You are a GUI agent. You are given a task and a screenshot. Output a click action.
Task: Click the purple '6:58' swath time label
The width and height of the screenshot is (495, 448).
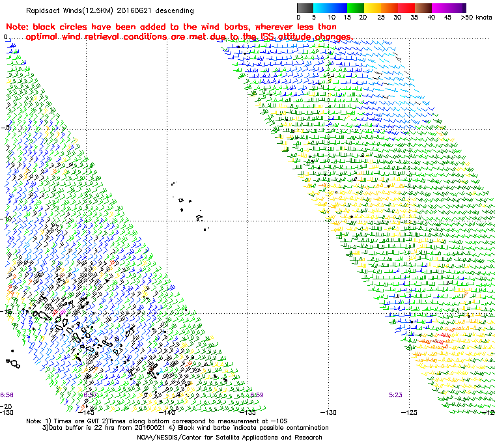(7, 395)
